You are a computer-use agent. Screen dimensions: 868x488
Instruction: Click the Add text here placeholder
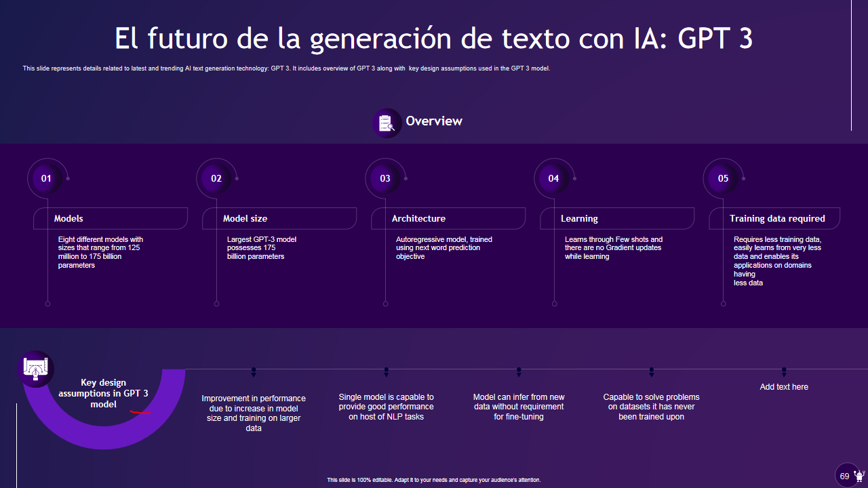pos(784,387)
